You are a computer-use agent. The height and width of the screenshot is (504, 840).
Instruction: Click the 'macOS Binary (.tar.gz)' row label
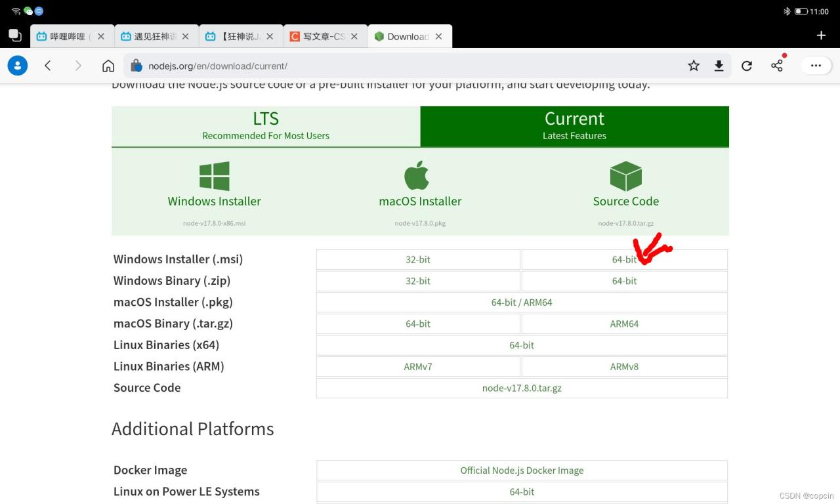pos(173,324)
